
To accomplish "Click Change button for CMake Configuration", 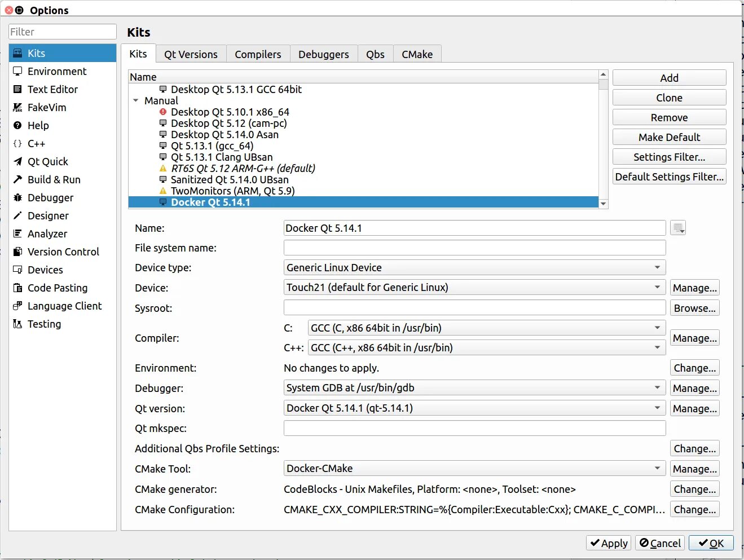I will point(695,509).
